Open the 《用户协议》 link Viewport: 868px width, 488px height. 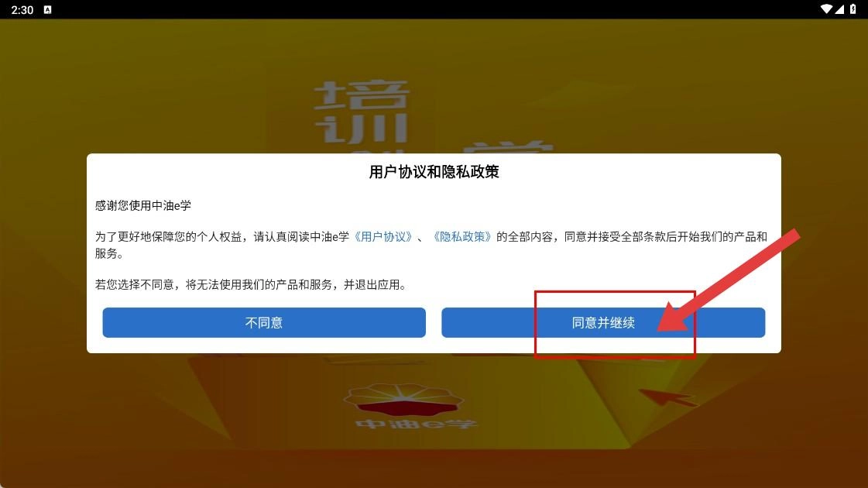point(383,236)
